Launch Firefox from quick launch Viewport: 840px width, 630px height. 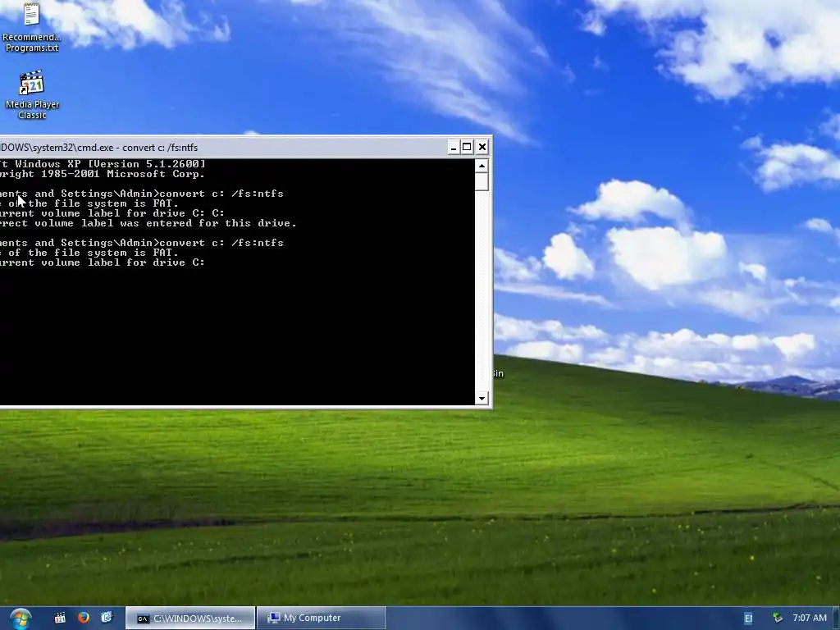coord(83,618)
